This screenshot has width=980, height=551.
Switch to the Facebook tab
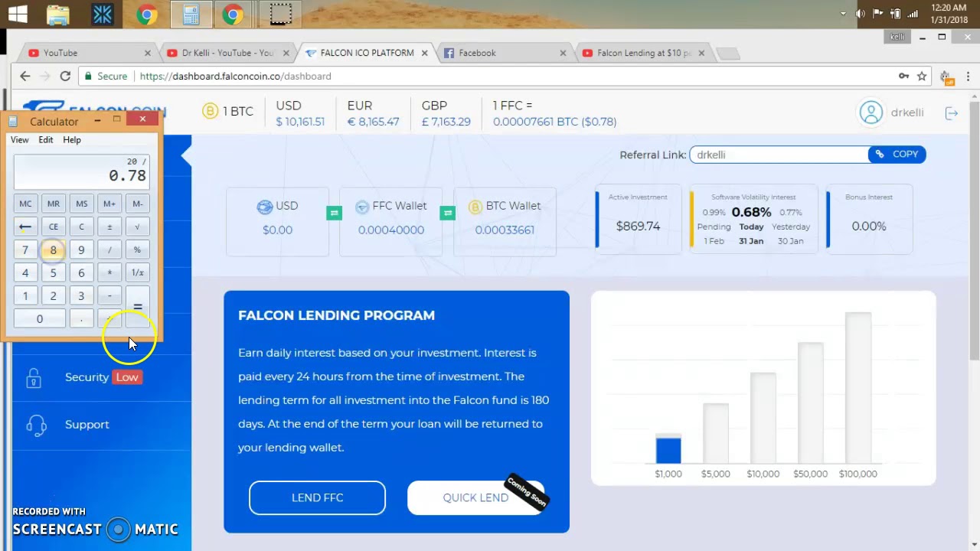click(x=505, y=53)
